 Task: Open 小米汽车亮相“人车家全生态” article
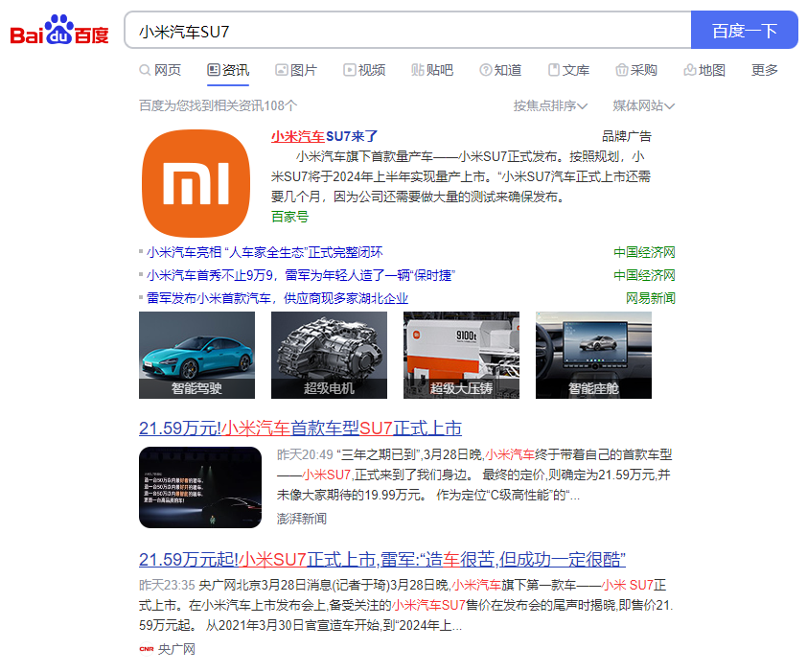point(265,252)
